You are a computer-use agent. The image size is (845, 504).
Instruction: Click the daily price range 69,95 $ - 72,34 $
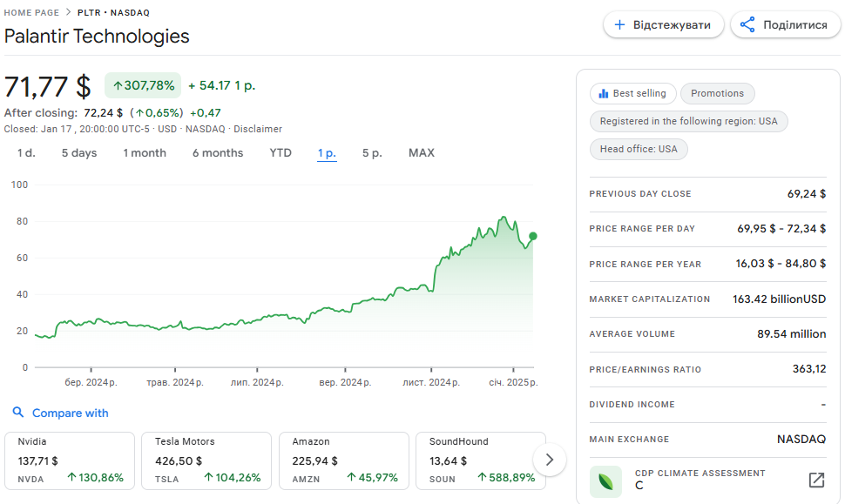(781, 229)
